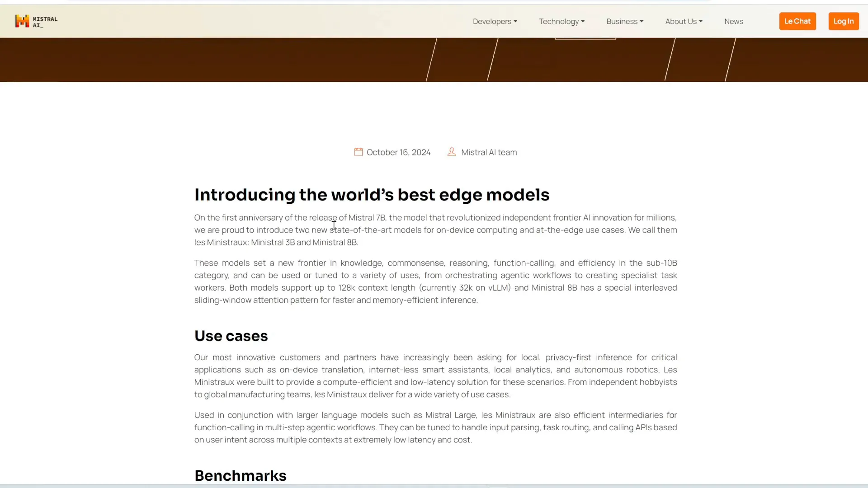Go to the News page

click(734, 21)
